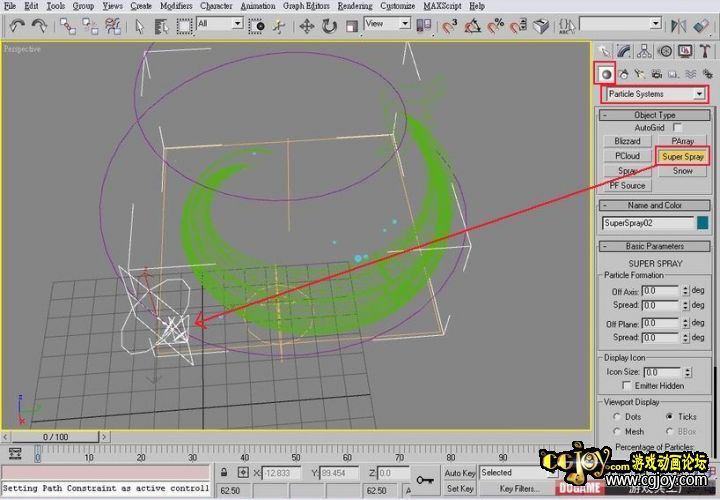Select the Geometry sphere category icon

coord(606,74)
